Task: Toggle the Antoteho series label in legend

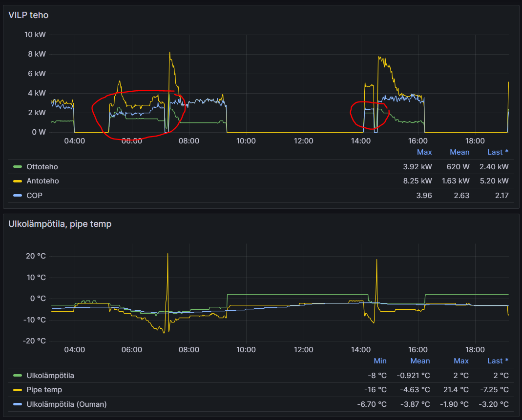Action: tap(42, 181)
